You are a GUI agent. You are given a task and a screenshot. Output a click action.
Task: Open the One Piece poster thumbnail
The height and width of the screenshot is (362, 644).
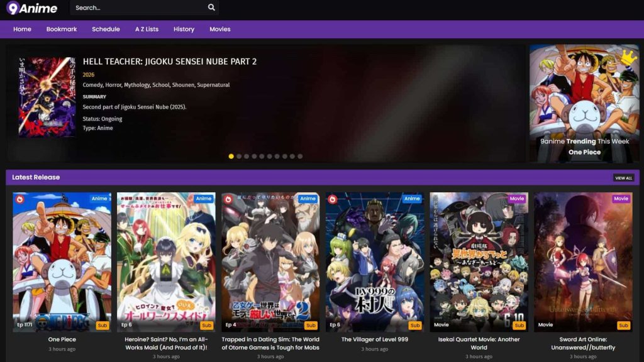click(x=62, y=262)
